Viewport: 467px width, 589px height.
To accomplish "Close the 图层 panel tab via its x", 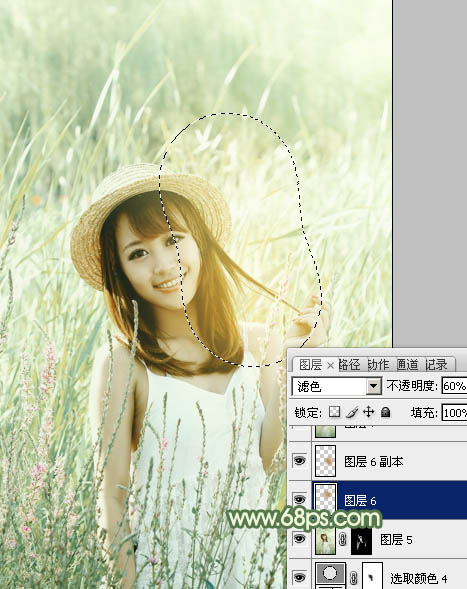I will pyautogui.click(x=330, y=365).
